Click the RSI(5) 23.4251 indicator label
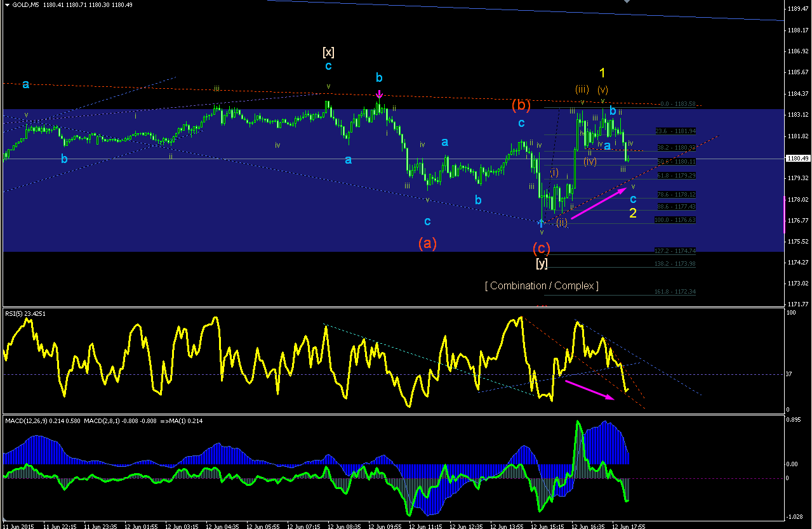 point(26,313)
